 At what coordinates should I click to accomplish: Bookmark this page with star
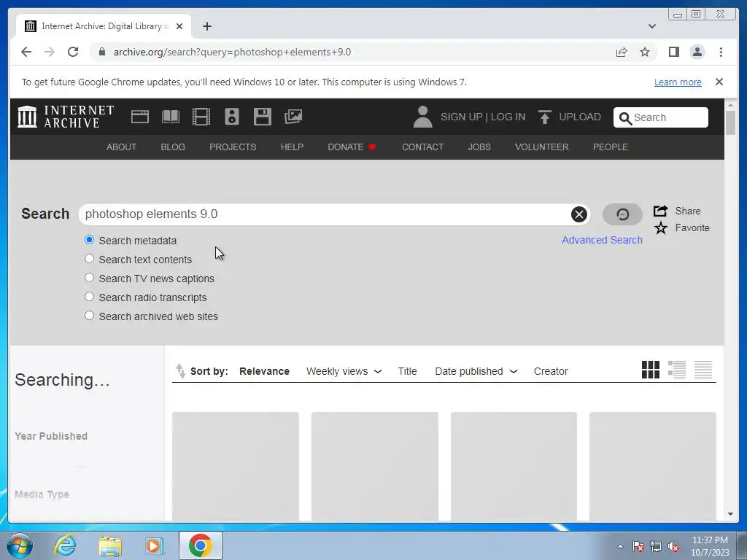[x=645, y=52]
